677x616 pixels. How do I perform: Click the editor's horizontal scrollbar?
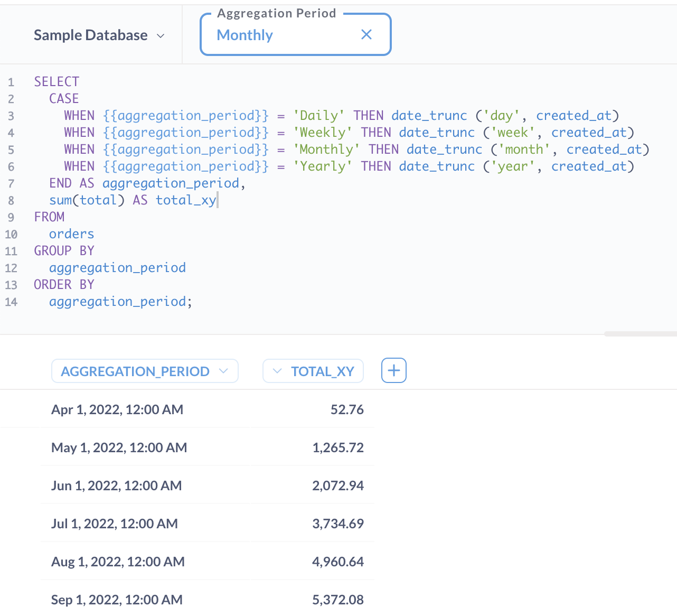pyautogui.click(x=640, y=334)
